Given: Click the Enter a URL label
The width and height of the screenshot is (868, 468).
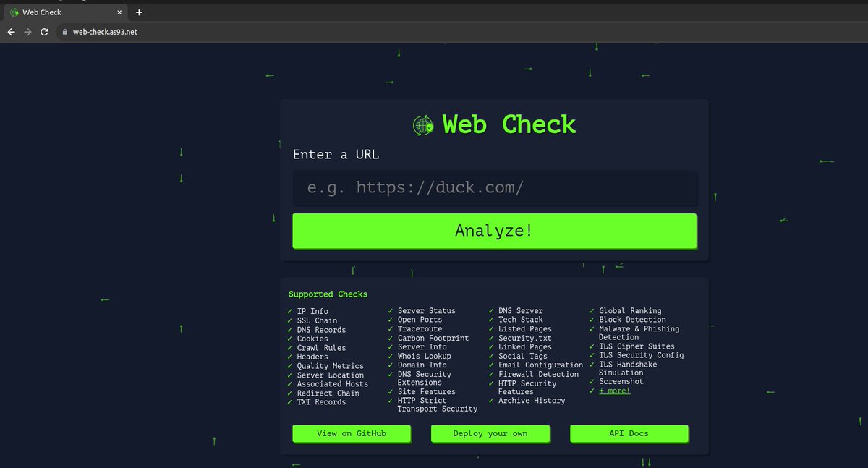Looking at the screenshot, I should coord(336,155).
